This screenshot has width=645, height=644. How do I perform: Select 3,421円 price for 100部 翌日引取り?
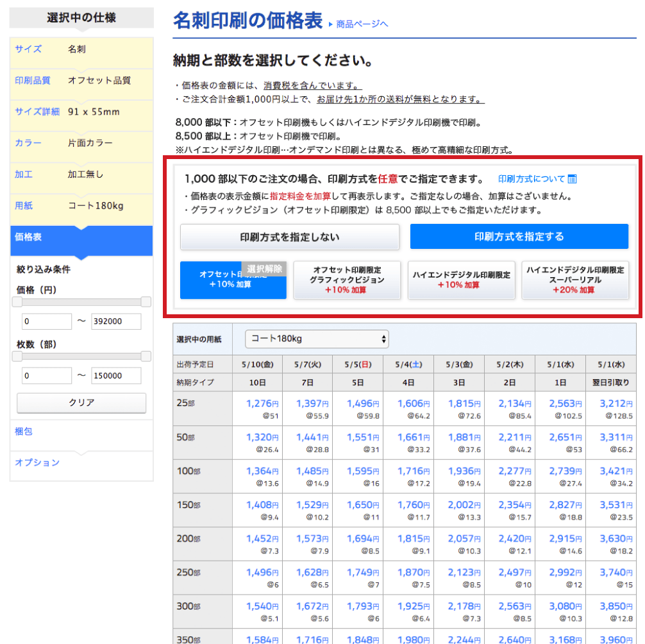616,471
